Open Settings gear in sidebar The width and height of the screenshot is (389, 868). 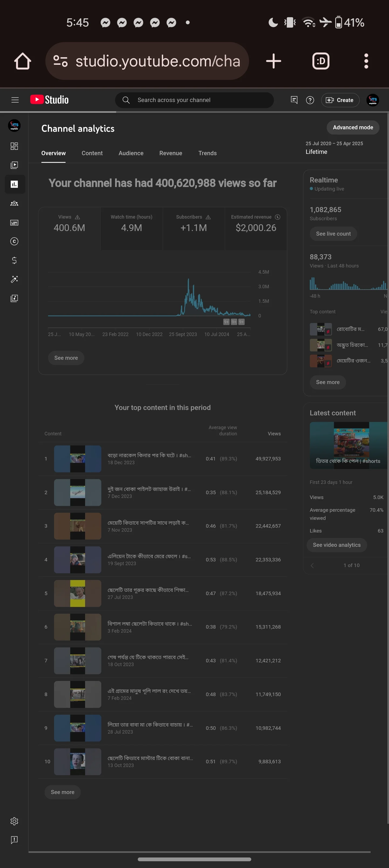(x=14, y=821)
